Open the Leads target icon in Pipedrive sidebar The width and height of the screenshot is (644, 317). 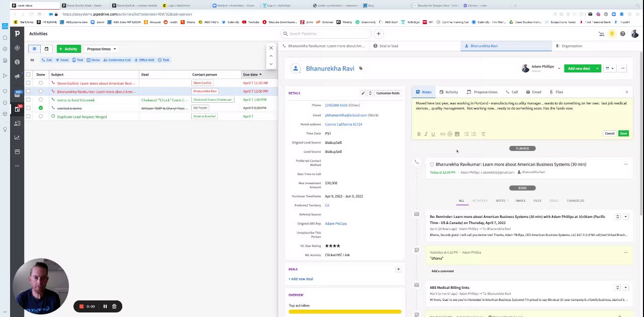(x=17, y=48)
